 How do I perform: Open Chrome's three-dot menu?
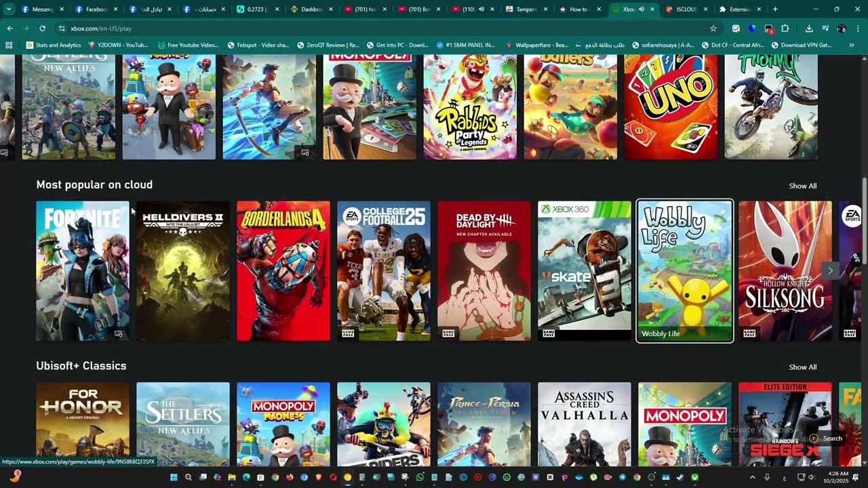pos(857,28)
